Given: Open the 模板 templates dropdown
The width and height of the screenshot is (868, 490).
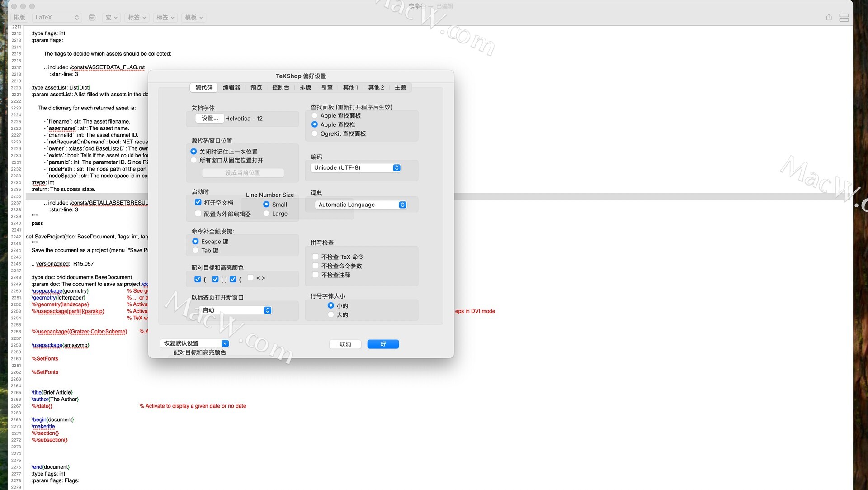Looking at the screenshot, I should tap(193, 18).
